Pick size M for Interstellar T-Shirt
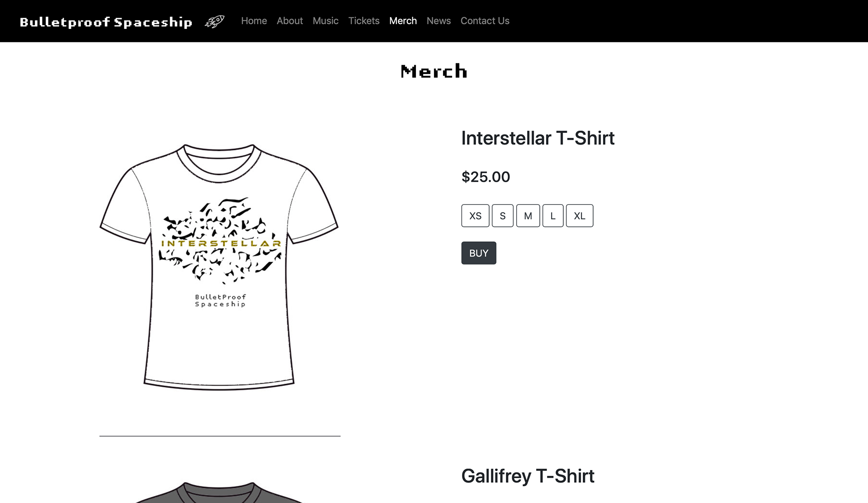Screen dimensions: 868x503 528,216
